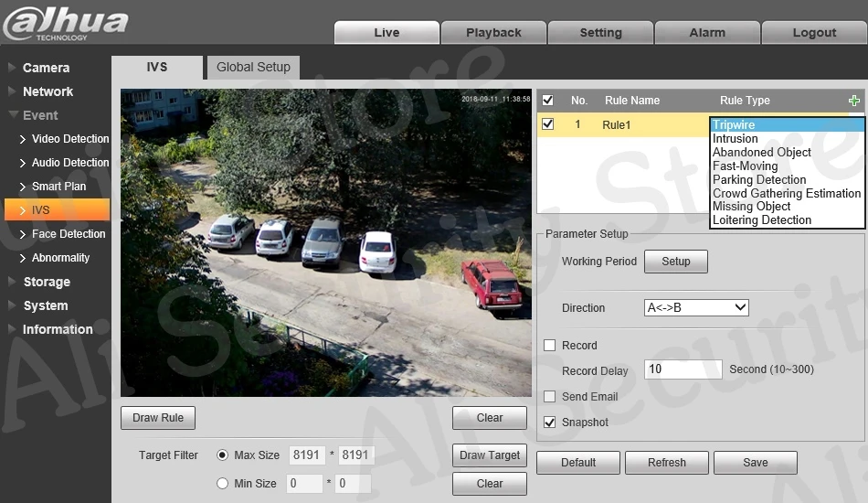Click Clear button beside Draw Rule
The image size is (868, 503).
(490, 418)
